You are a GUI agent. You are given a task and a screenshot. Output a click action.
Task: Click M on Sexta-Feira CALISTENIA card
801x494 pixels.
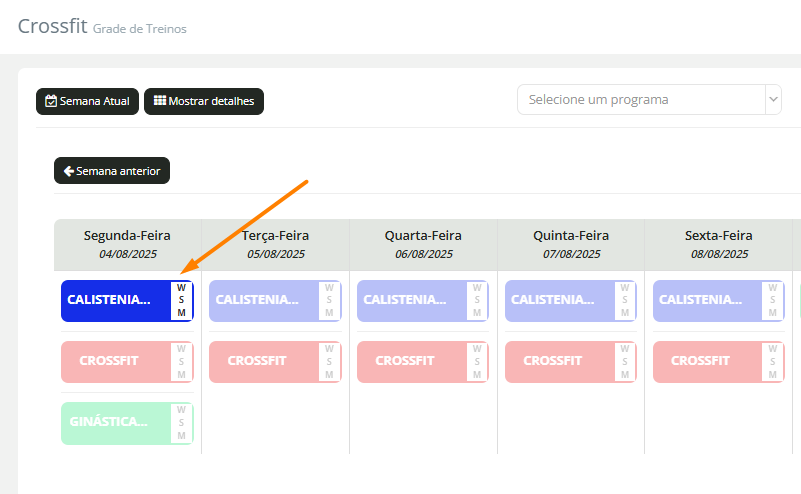point(773,313)
